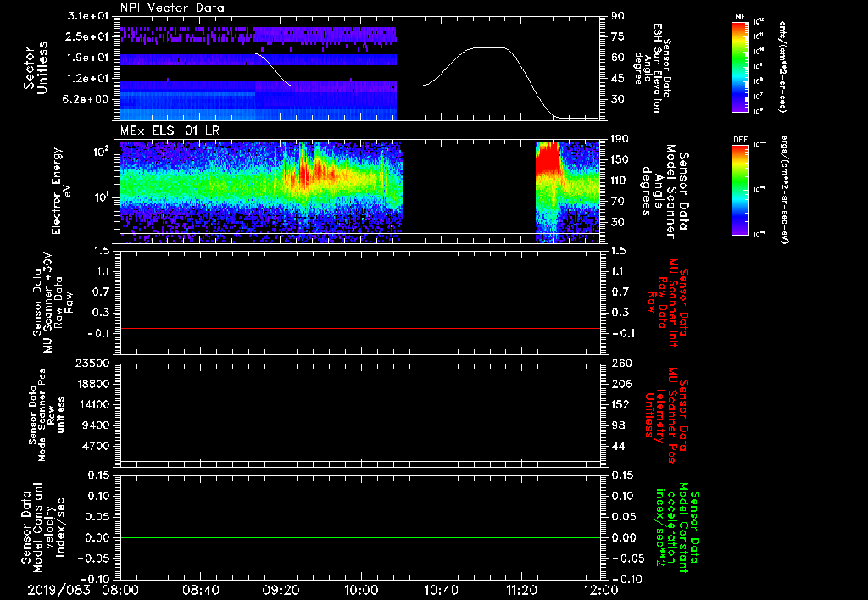868x600 pixels.
Task: Select the 'MEx ELS-01 LR' panel title
Action: [168, 131]
